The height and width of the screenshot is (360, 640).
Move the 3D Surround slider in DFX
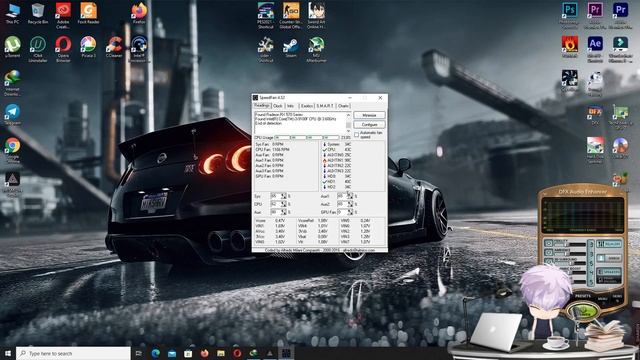(x=569, y=263)
